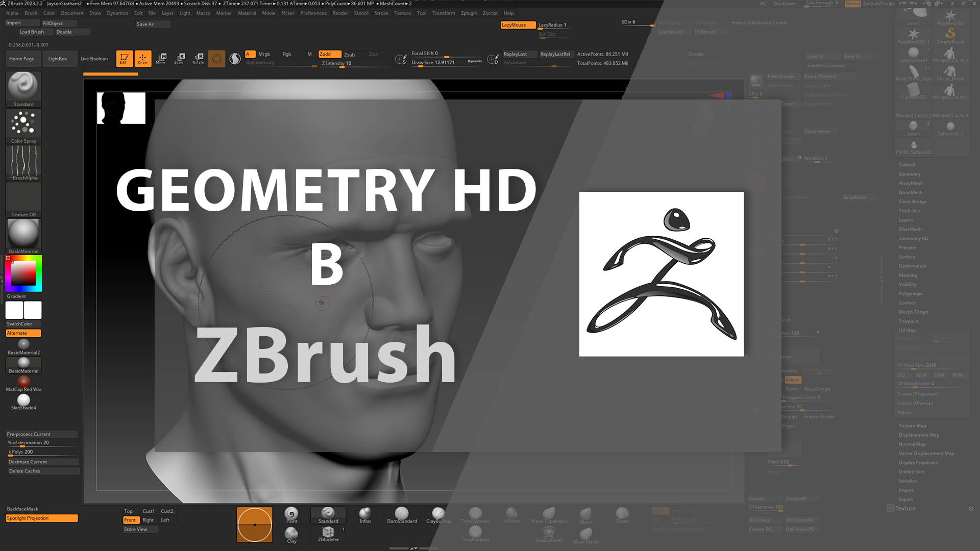Toggle LazyMouse on or off
Image resolution: width=980 pixels, height=551 pixels.
pyautogui.click(x=518, y=25)
